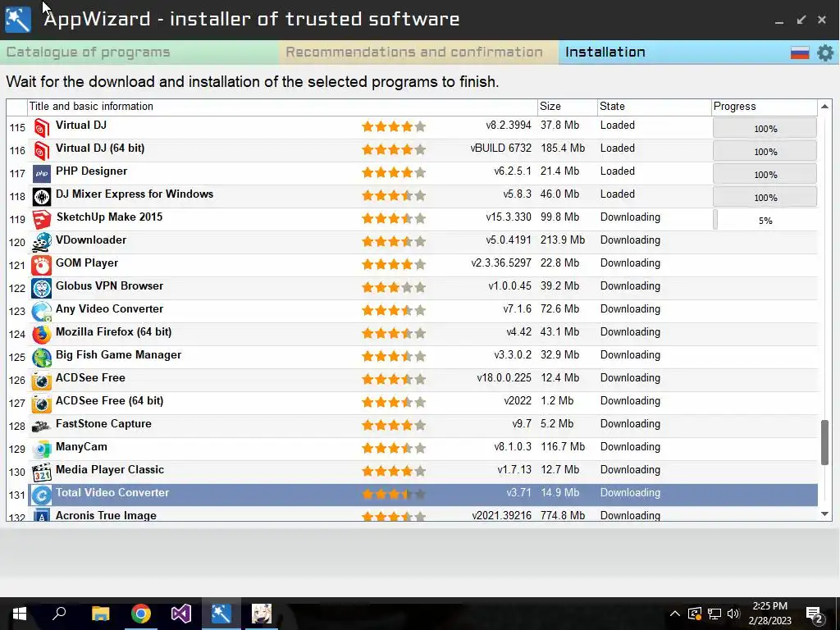
Task: Click the ACDSee Free row 126 icon
Action: click(x=41, y=381)
